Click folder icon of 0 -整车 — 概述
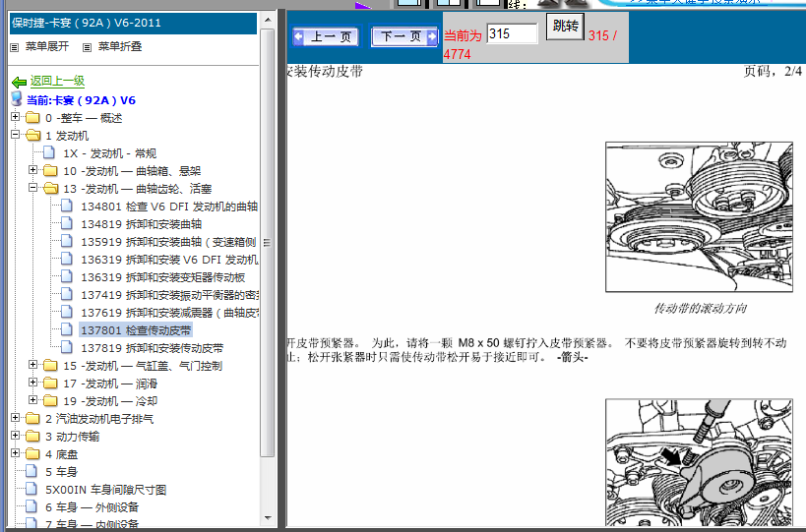This screenshot has width=806, height=532. pos(32,118)
